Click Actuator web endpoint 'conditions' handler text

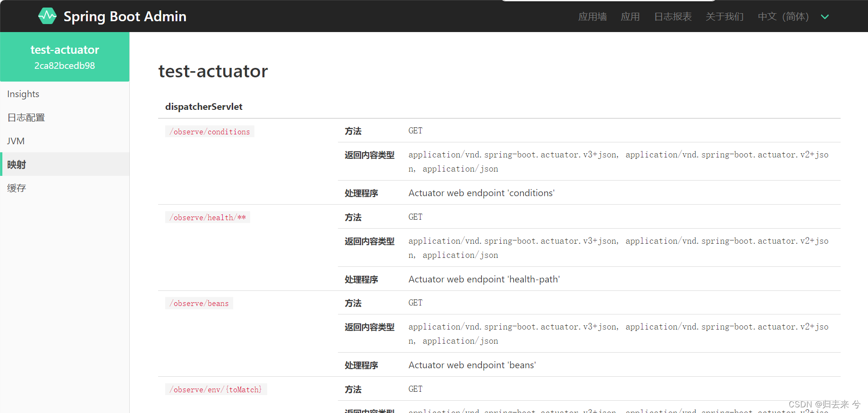pyautogui.click(x=481, y=193)
